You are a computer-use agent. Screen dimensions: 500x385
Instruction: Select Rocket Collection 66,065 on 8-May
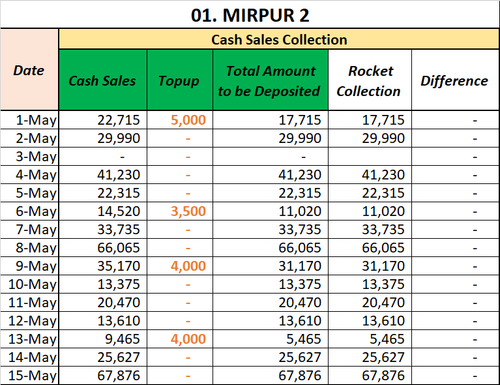click(370, 248)
